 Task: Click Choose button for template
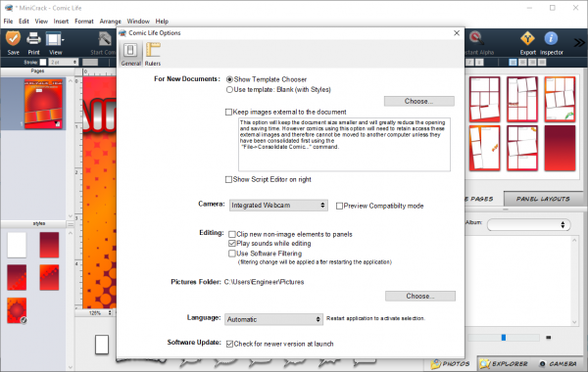click(418, 101)
